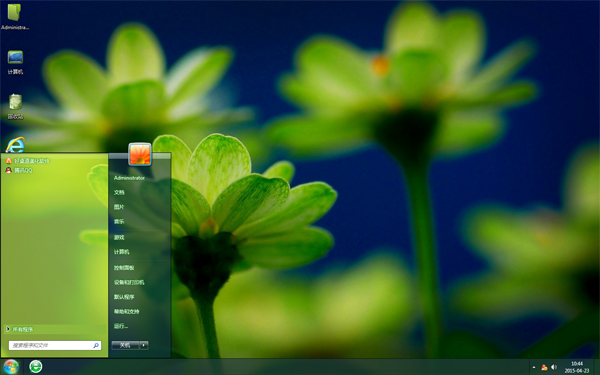Open 音乐 in the Start menu
This screenshot has width=600, height=375.
pos(119,222)
